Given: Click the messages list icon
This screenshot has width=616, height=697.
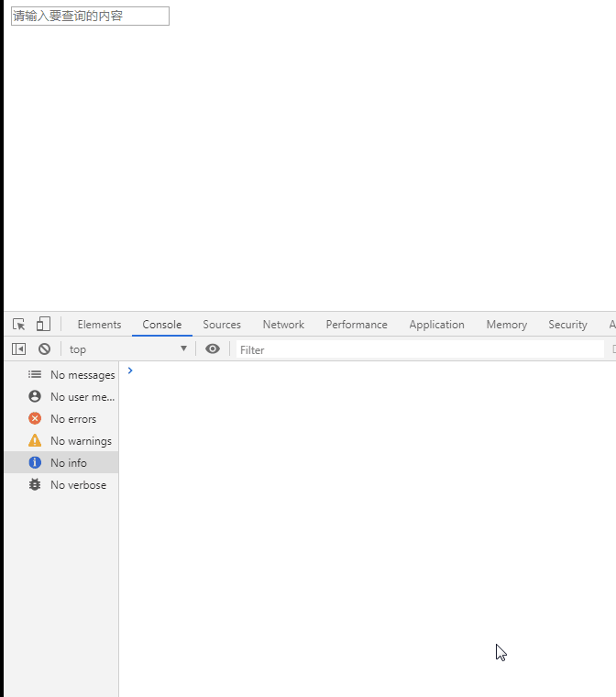Looking at the screenshot, I should point(35,375).
